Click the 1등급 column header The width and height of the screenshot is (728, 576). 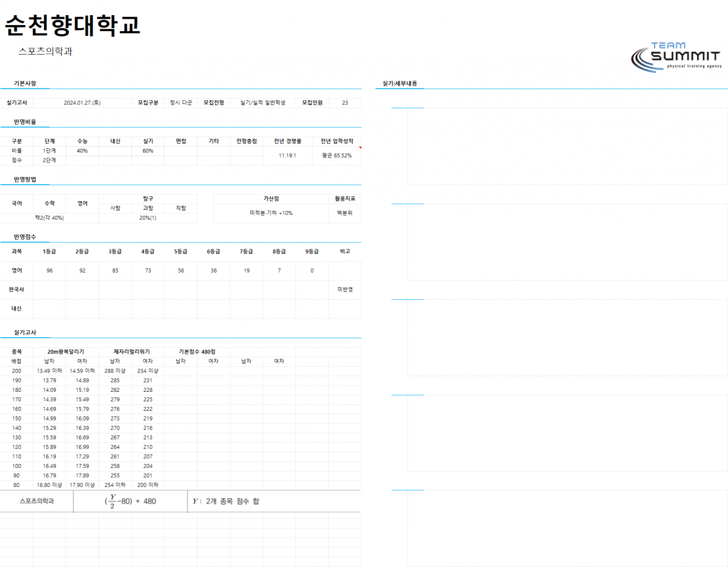[x=49, y=251]
